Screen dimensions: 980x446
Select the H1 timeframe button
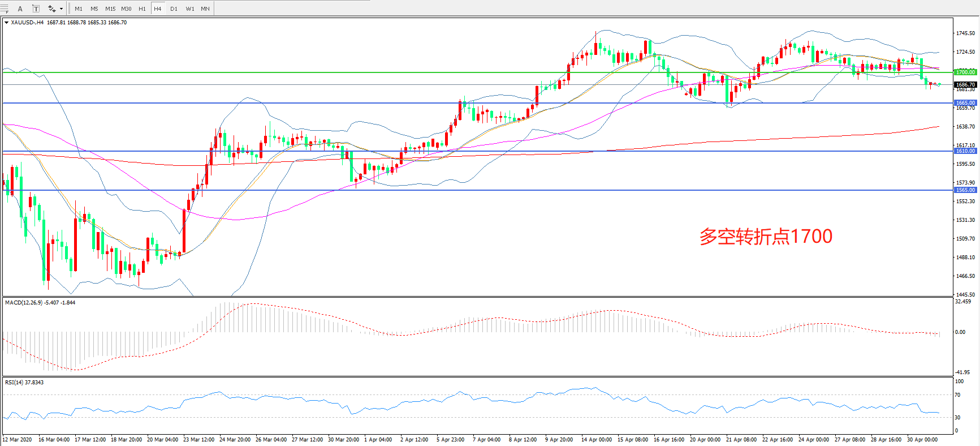[x=142, y=8]
